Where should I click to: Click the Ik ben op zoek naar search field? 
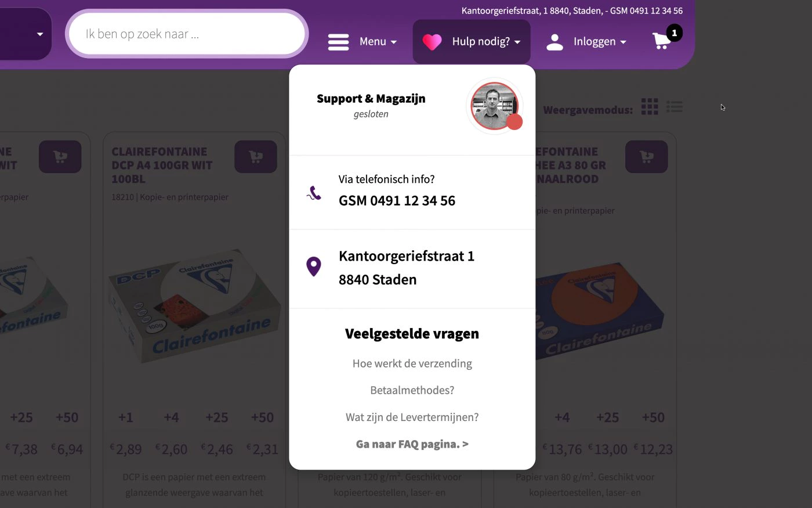[x=187, y=34]
